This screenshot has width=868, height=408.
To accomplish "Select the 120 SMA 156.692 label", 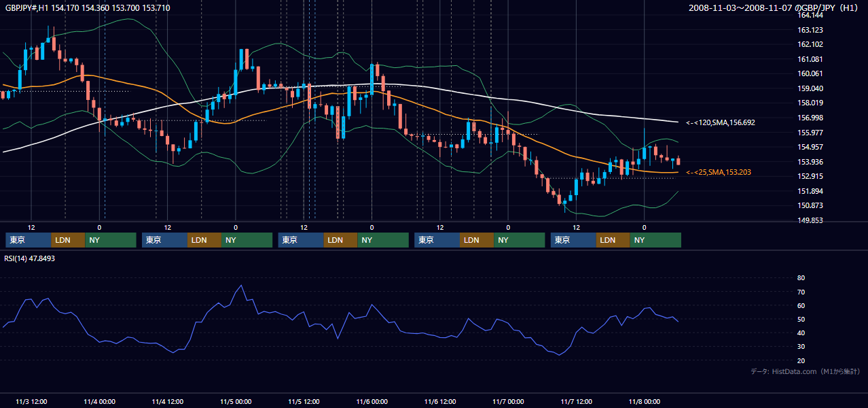I will click(x=721, y=122).
